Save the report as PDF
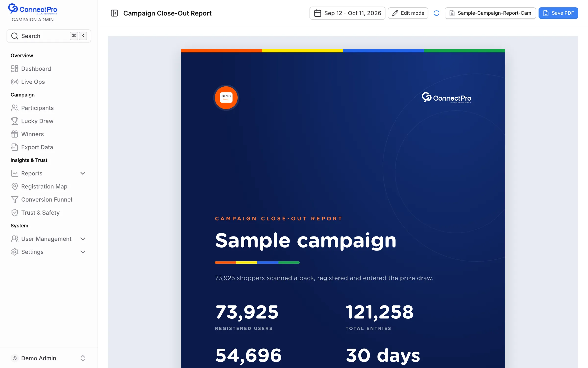Viewport: 588px width, 368px height. pyautogui.click(x=558, y=13)
